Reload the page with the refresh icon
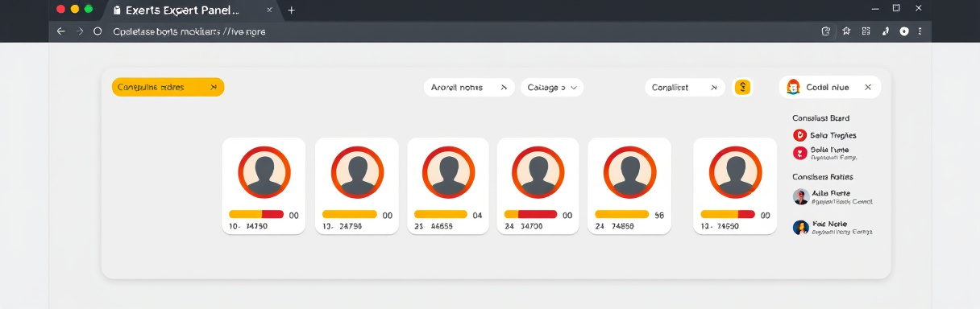This screenshot has width=980, height=309. point(98,31)
